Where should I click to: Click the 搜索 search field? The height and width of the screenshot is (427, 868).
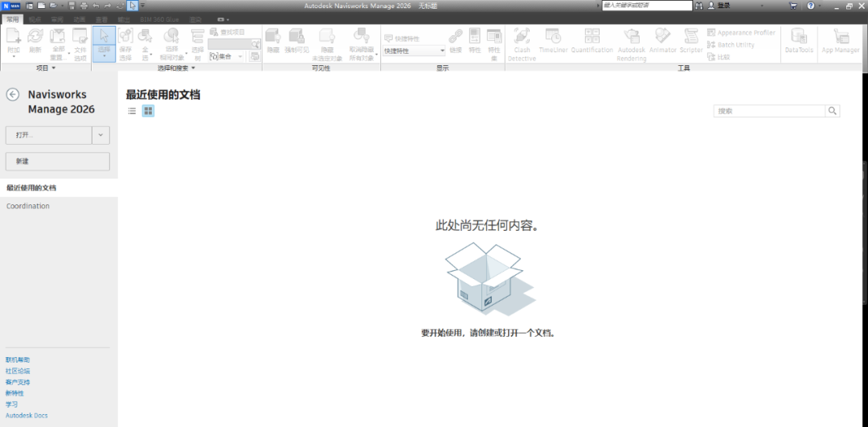[x=769, y=111]
